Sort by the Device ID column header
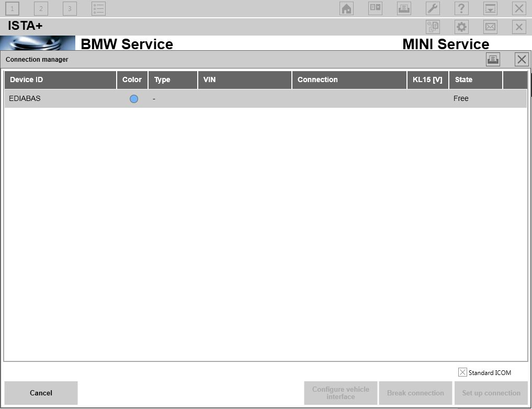The width and height of the screenshot is (532, 409). [x=60, y=80]
